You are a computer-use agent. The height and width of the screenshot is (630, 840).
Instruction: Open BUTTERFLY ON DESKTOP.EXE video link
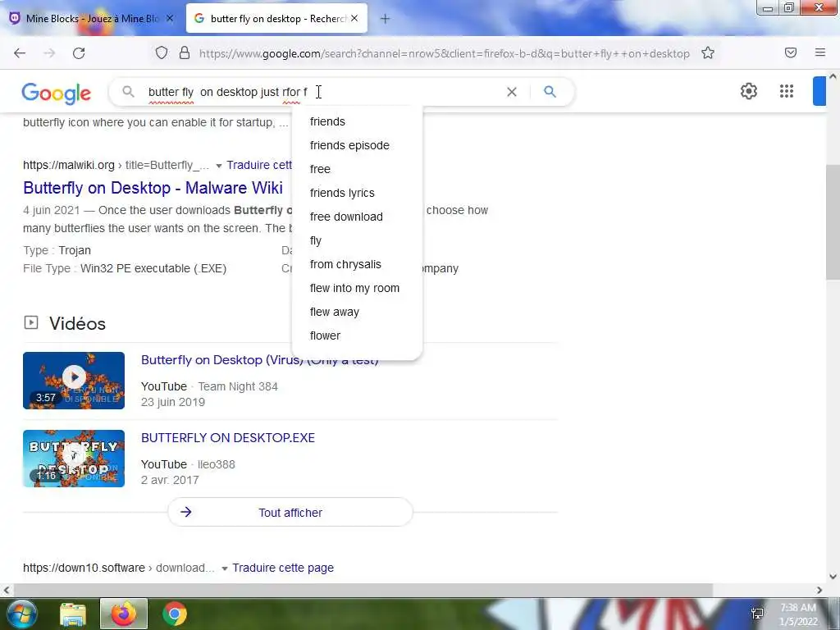pyautogui.click(x=228, y=438)
